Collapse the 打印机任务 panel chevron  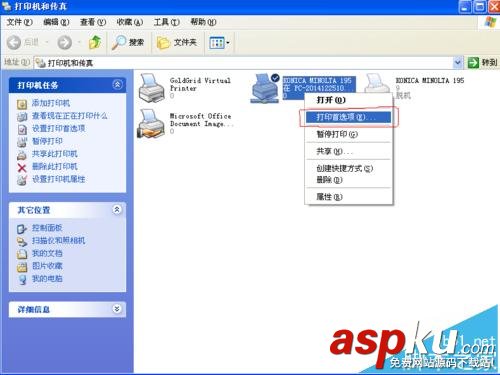[x=117, y=85]
